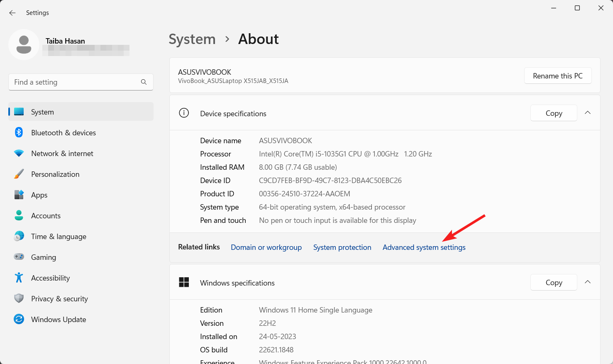Click the Network Wi-Fi icon in sidebar
The height and width of the screenshot is (364, 613).
(x=19, y=153)
